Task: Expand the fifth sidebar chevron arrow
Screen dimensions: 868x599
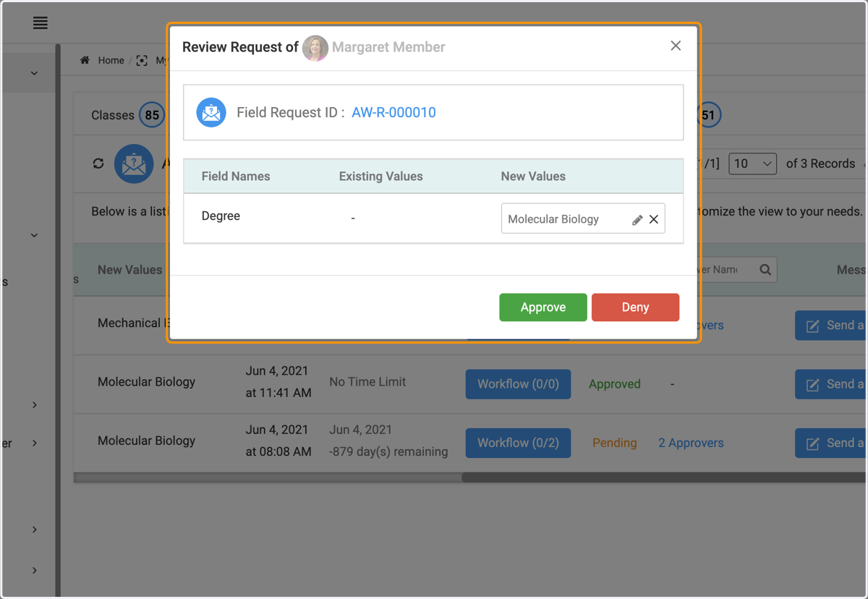Action: [x=35, y=530]
